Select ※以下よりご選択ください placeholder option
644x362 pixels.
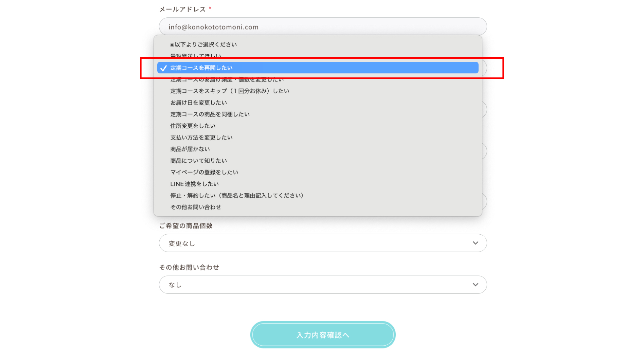[x=318, y=45]
